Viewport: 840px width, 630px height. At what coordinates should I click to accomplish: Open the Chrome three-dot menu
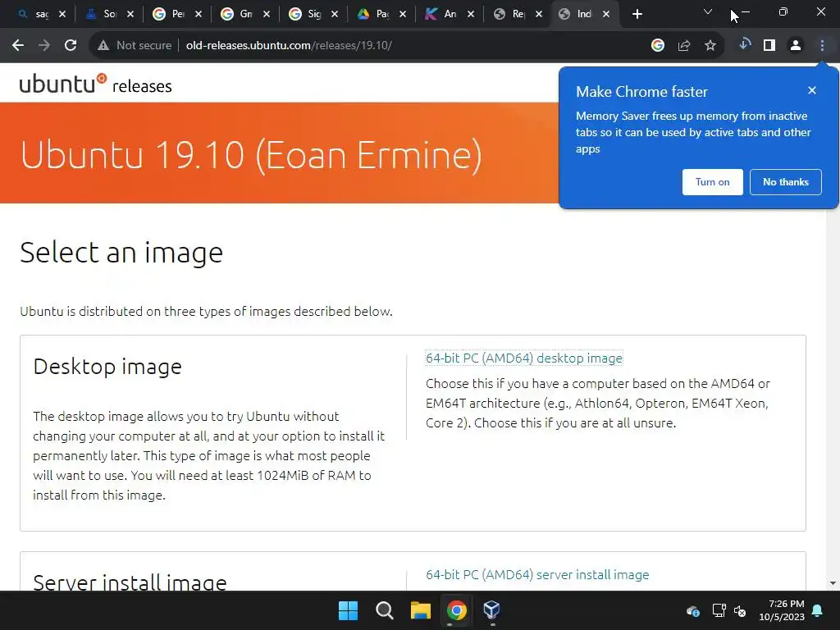[x=822, y=46]
